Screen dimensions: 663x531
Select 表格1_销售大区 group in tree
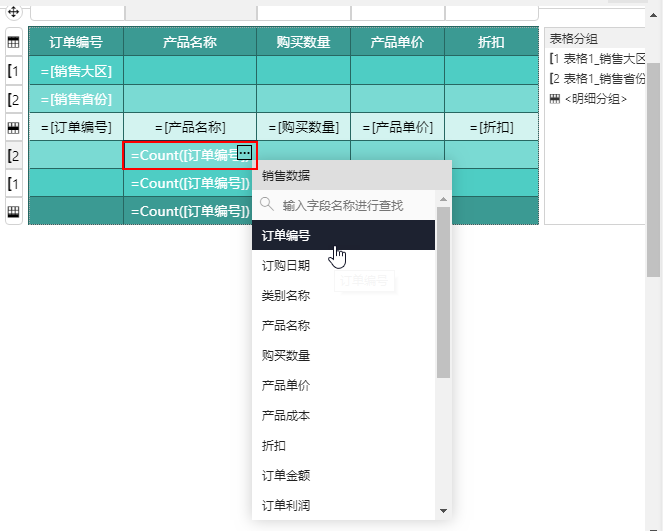pyautogui.click(x=602, y=59)
